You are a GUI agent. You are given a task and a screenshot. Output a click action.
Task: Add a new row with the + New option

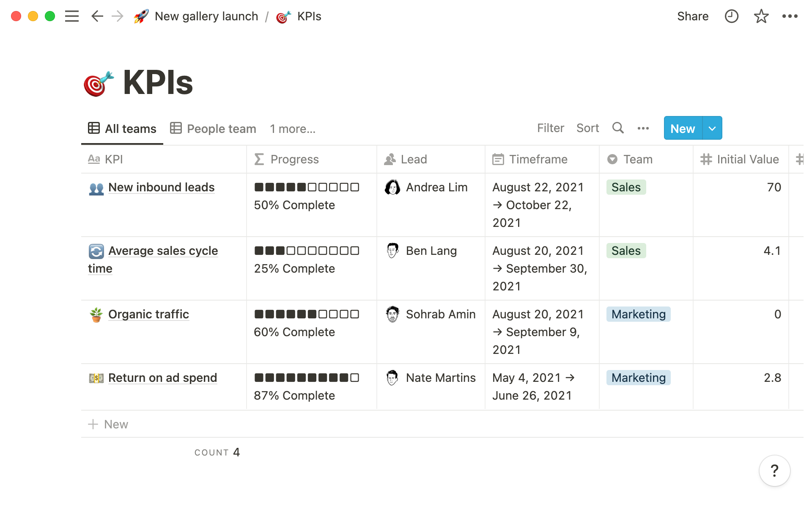click(108, 424)
